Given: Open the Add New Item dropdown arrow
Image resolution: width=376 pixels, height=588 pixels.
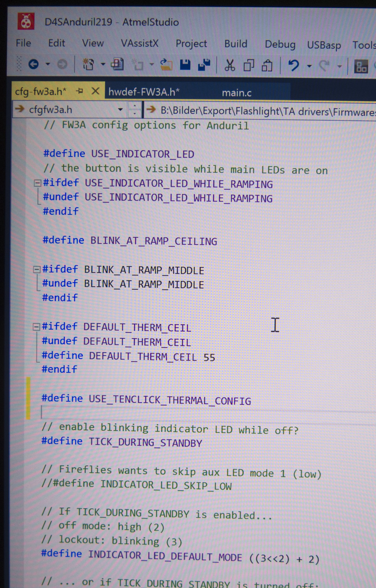Looking at the screenshot, I should point(151,65).
